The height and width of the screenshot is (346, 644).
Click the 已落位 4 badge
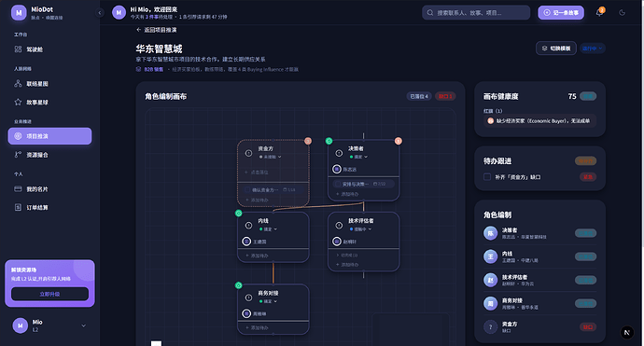coord(419,96)
